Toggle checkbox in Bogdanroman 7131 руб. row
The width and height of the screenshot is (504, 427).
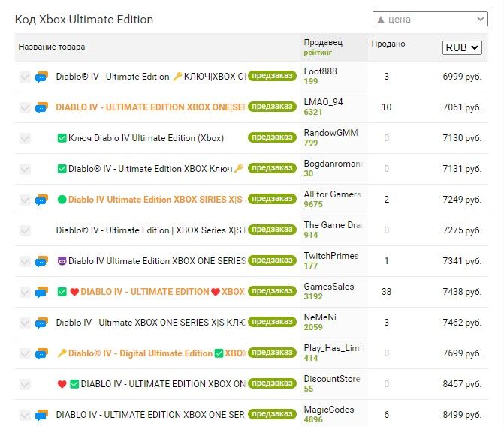tap(25, 169)
